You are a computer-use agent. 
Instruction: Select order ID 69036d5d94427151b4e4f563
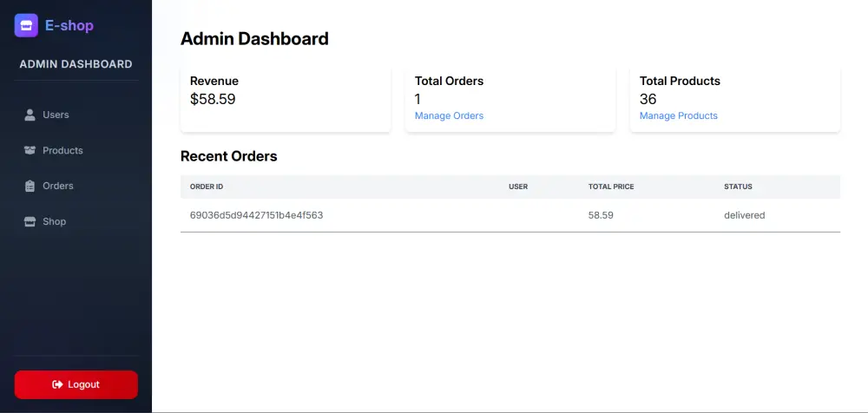coord(256,215)
